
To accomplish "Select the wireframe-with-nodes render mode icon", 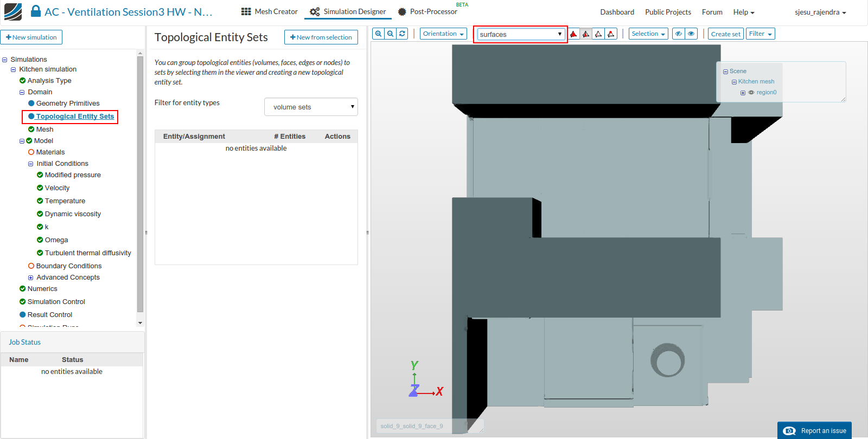I will click(x=611, y=34).
